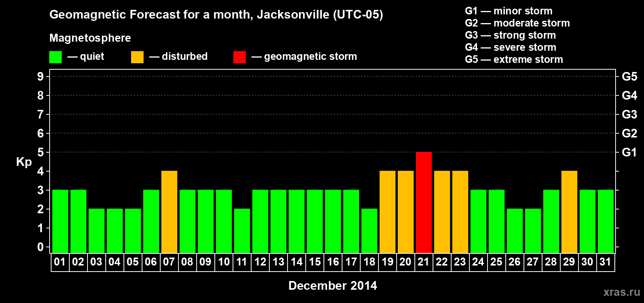Click the date cell '28'
The height and width of the screenshot is (303, 644).
click(x=551, y=262)
